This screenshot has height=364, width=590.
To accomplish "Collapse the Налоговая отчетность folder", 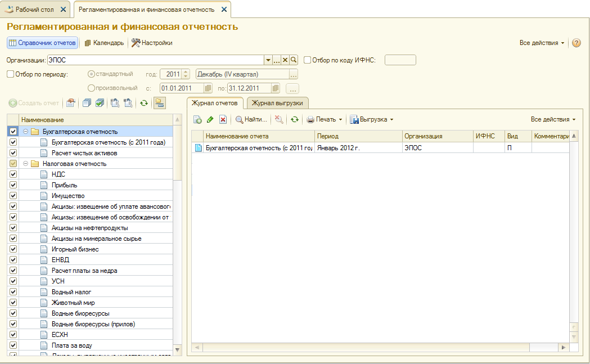I will 25,164.
